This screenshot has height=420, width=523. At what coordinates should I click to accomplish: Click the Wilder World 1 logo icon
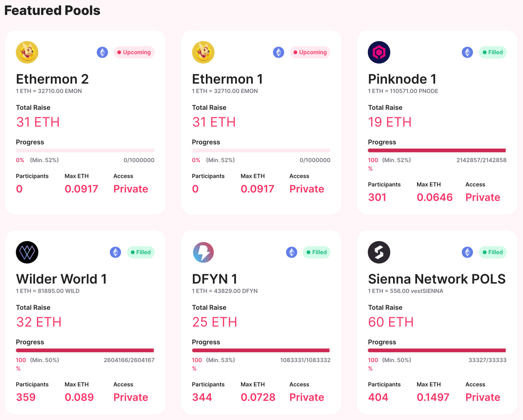point(27,252)
